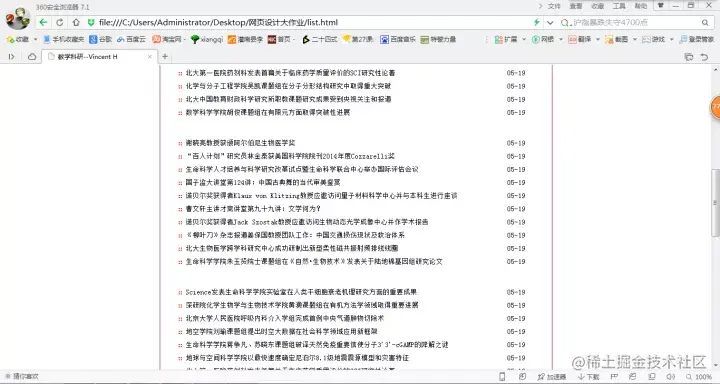Close the 教学科研--Vincent H tab
720x384 pixels.
pos(149,56)
